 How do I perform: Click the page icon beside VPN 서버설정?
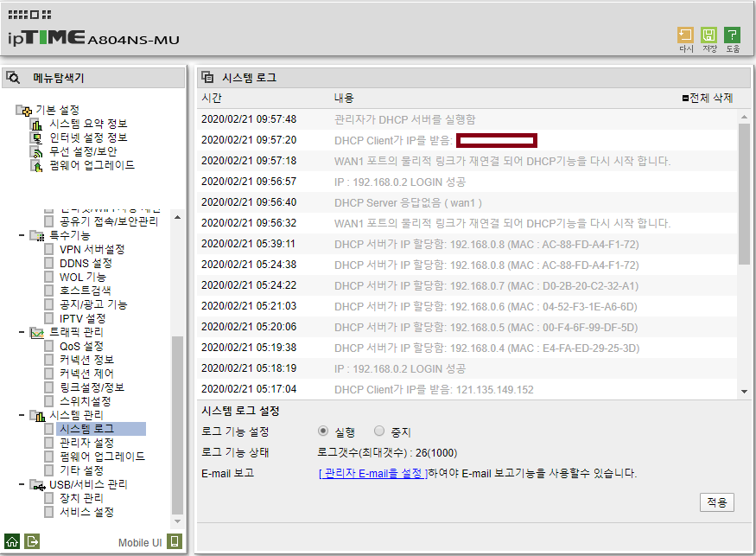click(48, 250)
